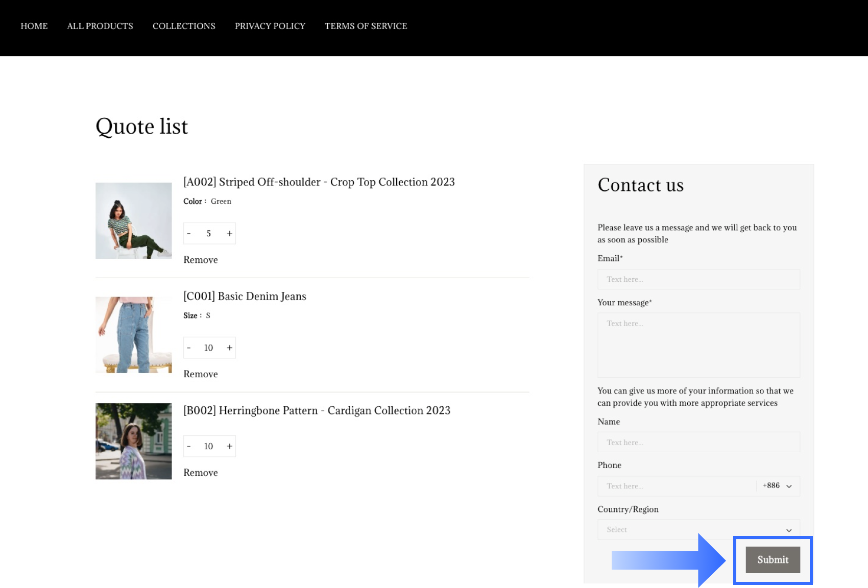Increase quantity of Striped Off-shoulder top

tap(230, 234)
